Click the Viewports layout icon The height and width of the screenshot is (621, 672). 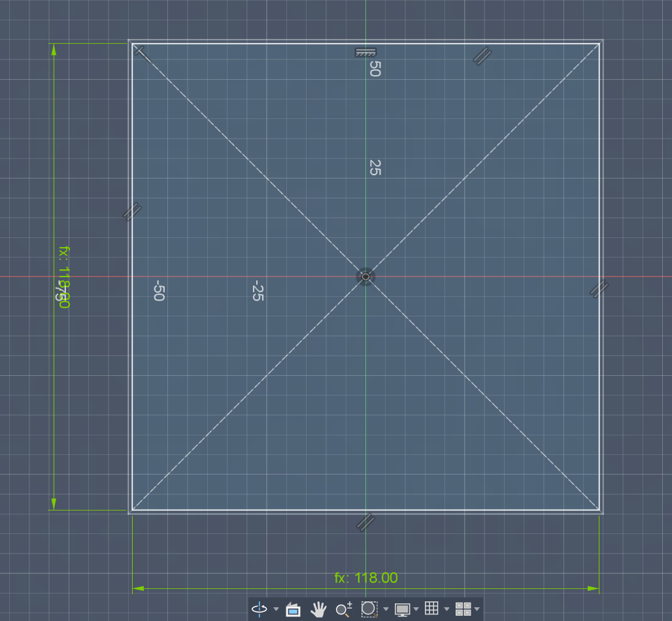463,609
